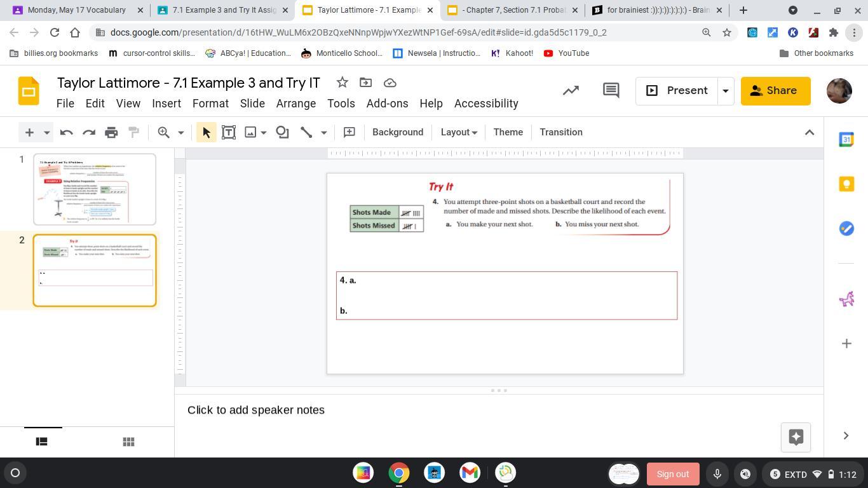The height and width of the screenshot is (488, 868).
Task: Expand the new slide layout dropdown arrow
Action: 46,132
